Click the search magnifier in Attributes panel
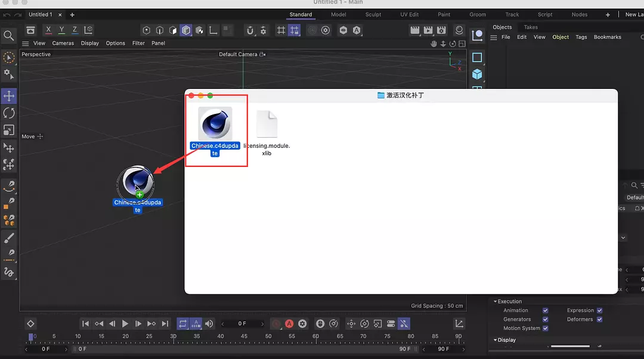The image size is (644, 359). (634, 185)
